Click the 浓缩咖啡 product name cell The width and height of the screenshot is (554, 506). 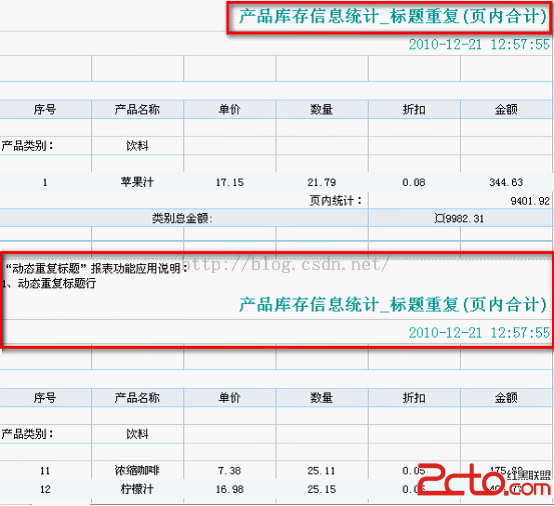(x=137, y=470)
